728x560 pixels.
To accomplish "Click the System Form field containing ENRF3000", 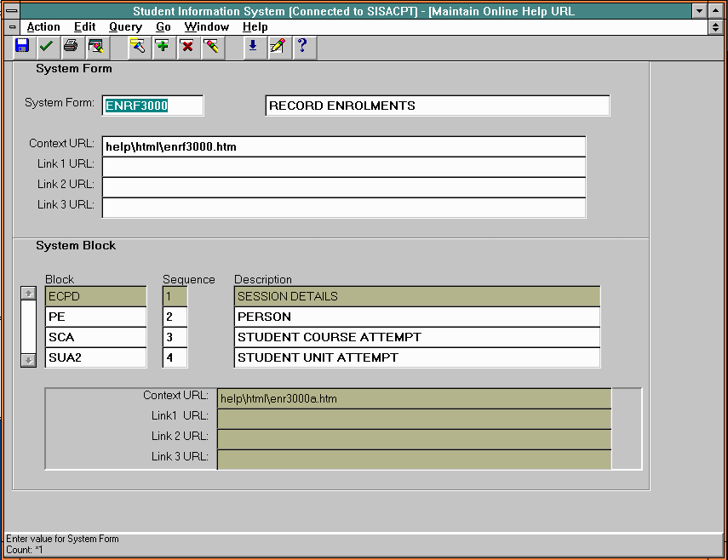I will tap(152, 106).
